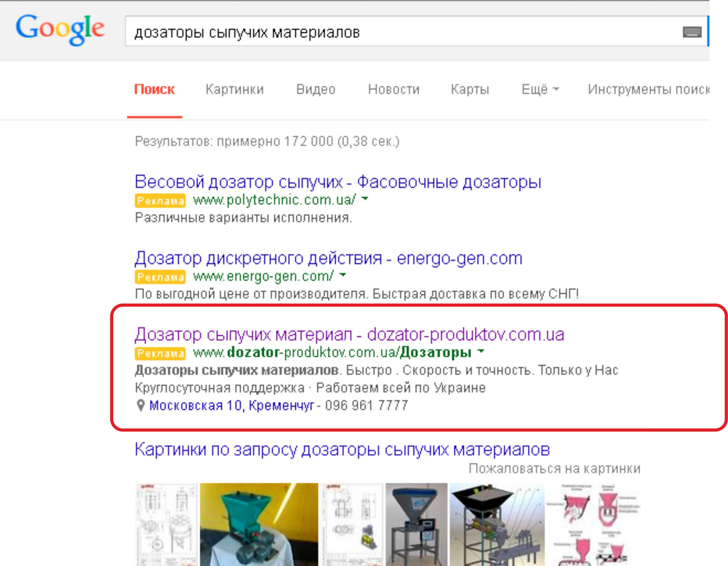Switch to the Видео tab
The height and width of the screenshot is (566, 728).
(x=316, y=89)
